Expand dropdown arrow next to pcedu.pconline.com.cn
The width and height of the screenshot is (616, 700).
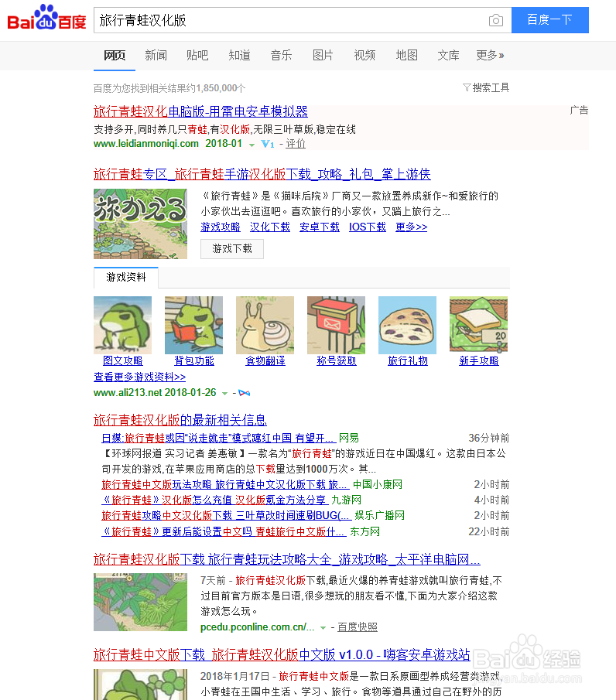pyautogui.click(x=323, y=627)
